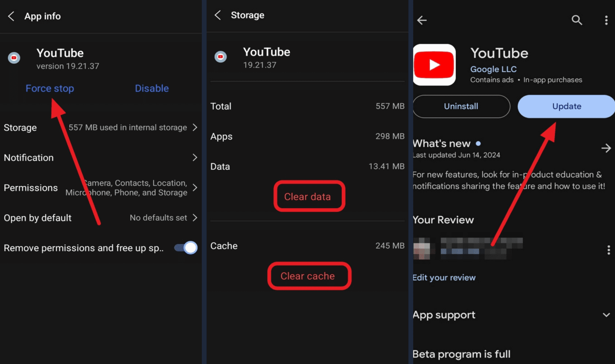Clear data for YouTube
The height and width of the screenshot is (364, 615).
307,196
